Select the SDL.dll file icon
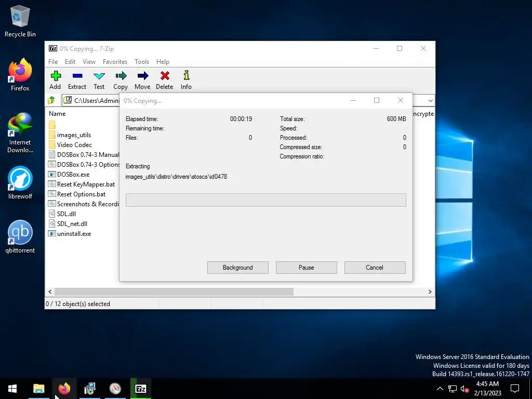Image resolution: width=532 pixels, height=399 pixels. (52, 214)
